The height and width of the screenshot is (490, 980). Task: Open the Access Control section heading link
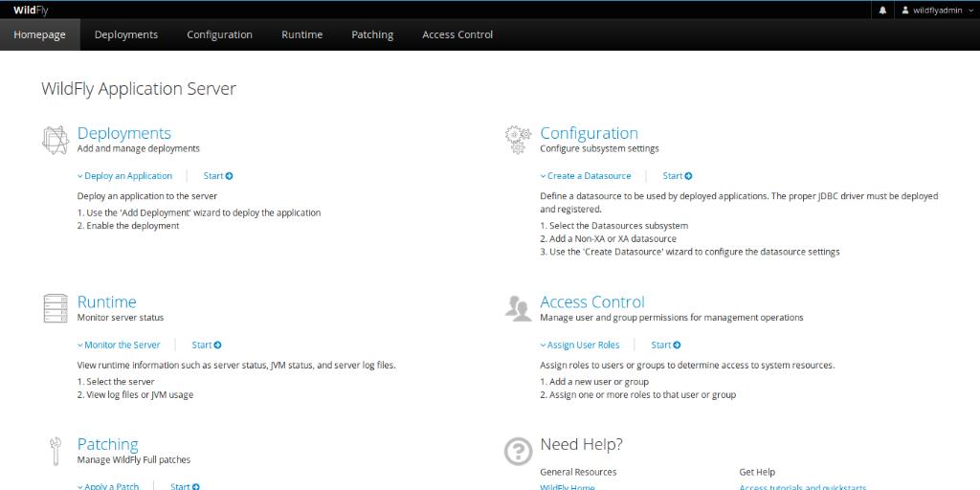click(x=591, y=301)
